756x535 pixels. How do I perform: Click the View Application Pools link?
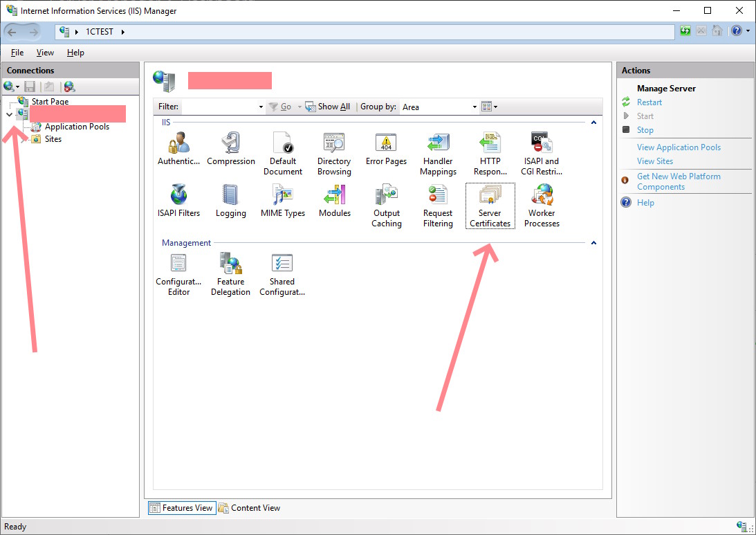point(679,147)
